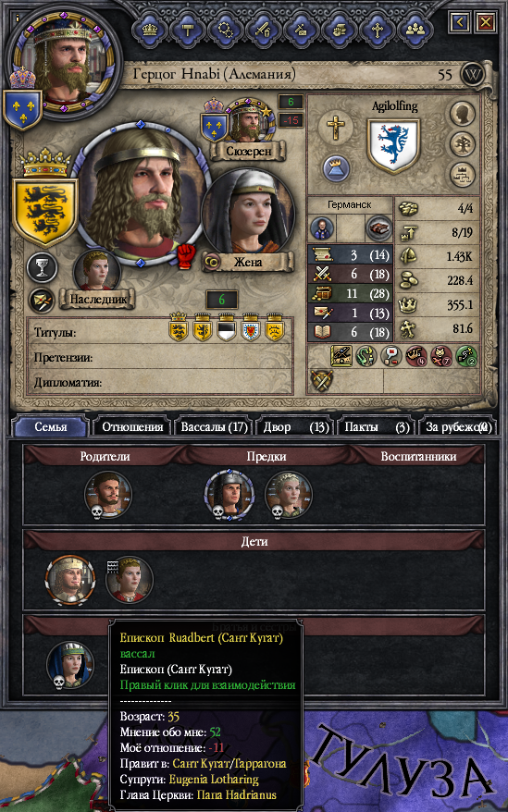Click the Сюзерен liege label

[248, 152]
